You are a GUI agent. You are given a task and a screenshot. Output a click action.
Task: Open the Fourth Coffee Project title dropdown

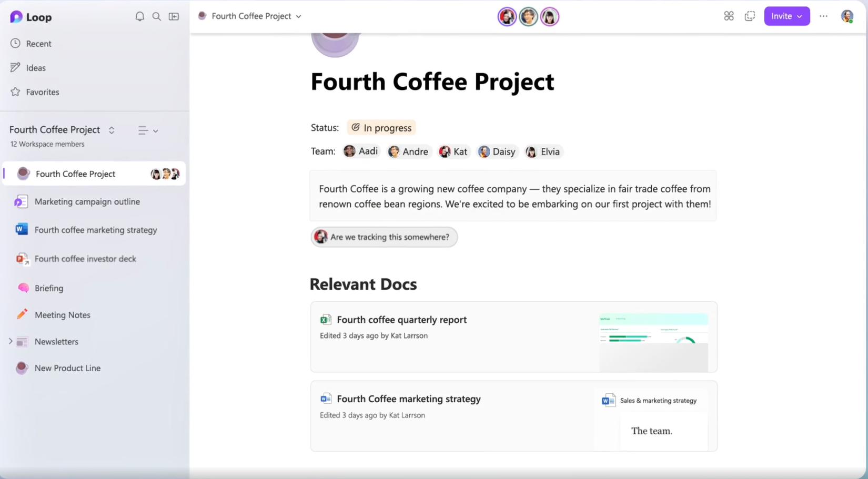click(298, 16)
